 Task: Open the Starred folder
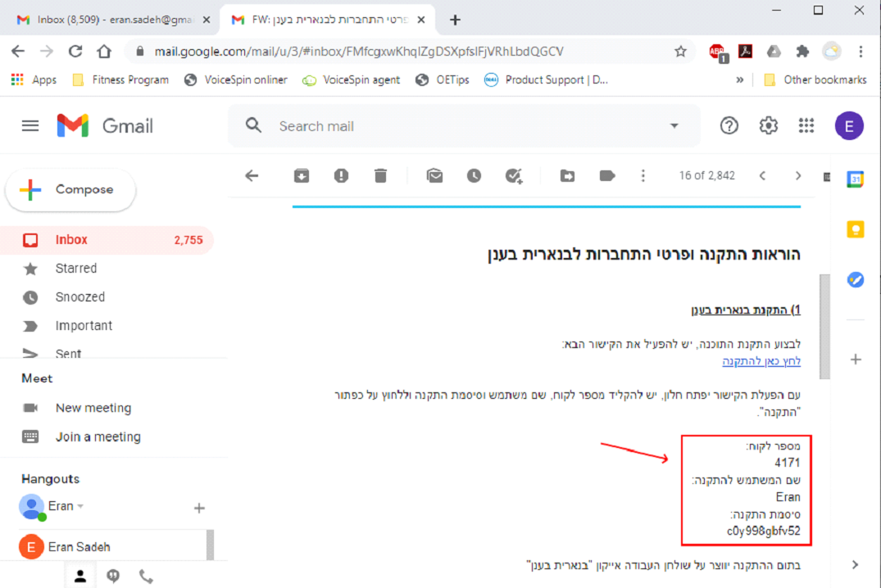click(x=75, y=269)
